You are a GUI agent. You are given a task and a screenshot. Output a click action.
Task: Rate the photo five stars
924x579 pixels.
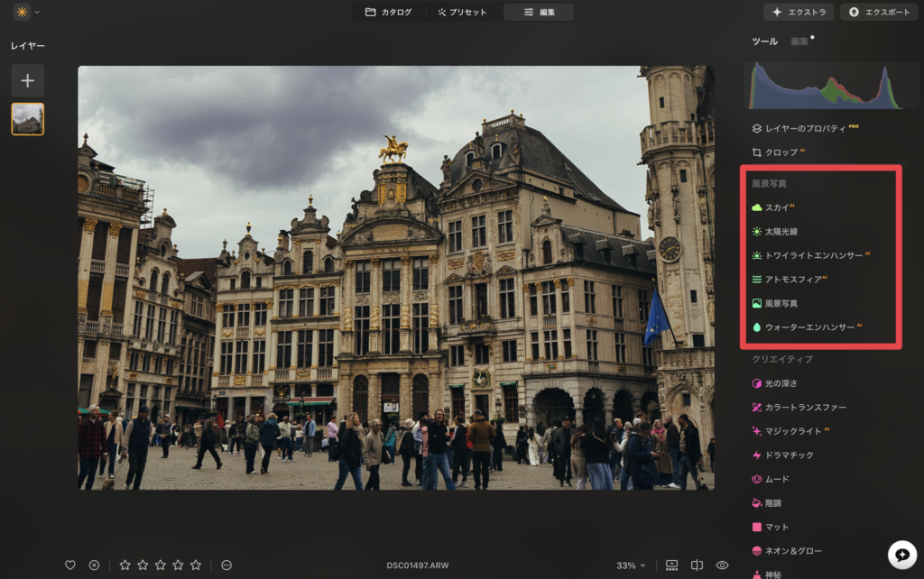(x=196, y=565)
